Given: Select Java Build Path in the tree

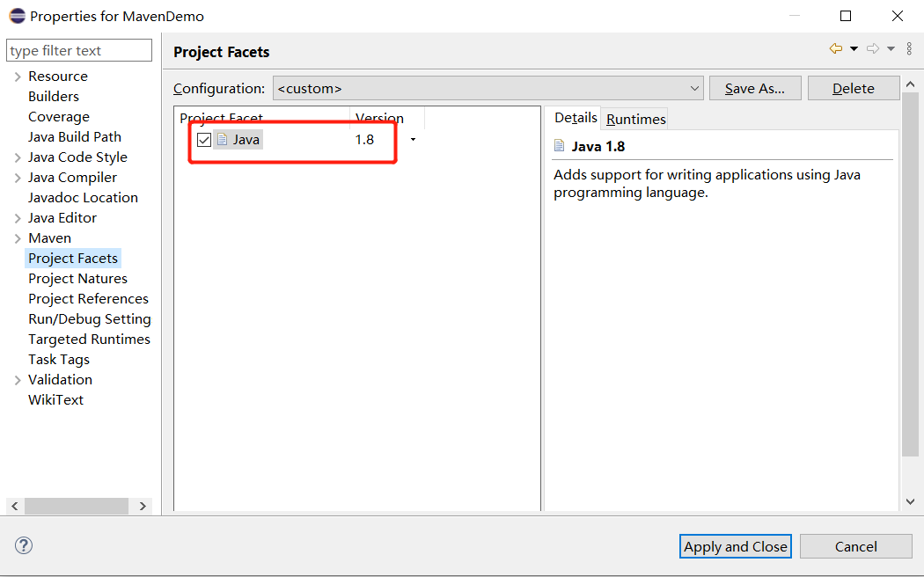Looking at the screenshot, I should [x=75, y=137].
